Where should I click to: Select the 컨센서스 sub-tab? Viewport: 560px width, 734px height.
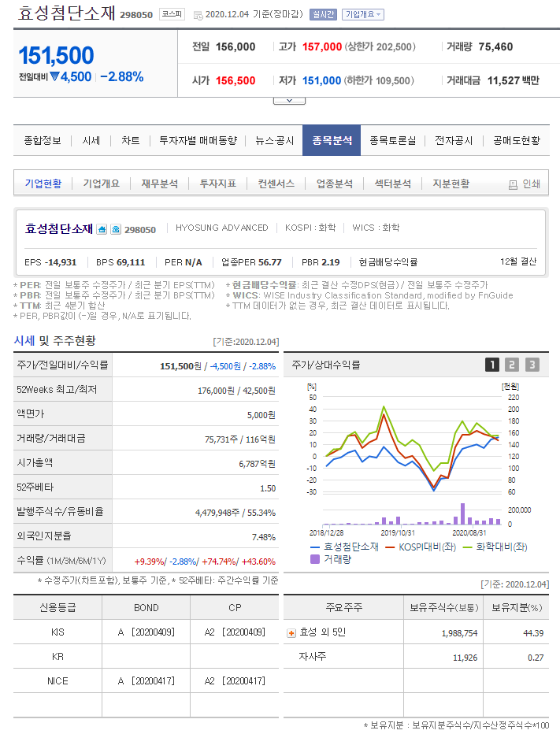point(276,183)
